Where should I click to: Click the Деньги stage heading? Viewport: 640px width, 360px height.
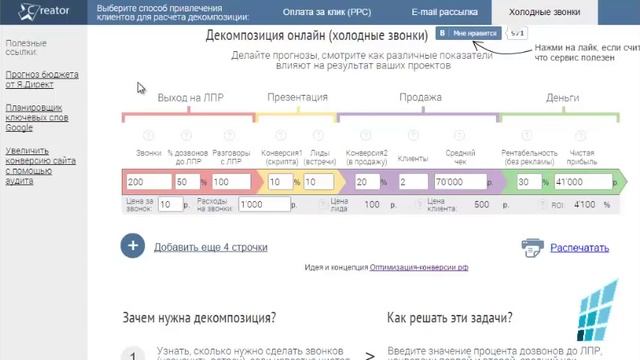[562, 98]
